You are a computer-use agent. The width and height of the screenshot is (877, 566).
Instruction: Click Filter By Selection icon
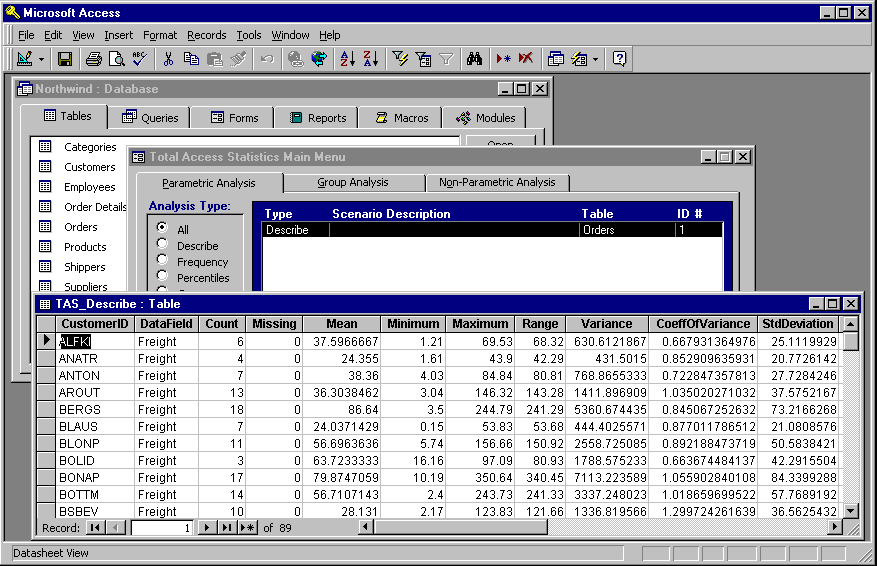click(x=400, y=59)
